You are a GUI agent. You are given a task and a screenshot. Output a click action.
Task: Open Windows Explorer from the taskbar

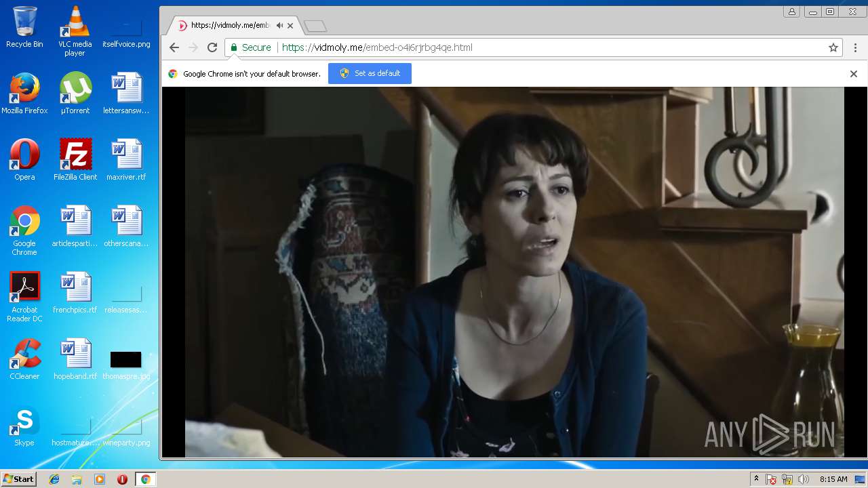click(77, 479)
